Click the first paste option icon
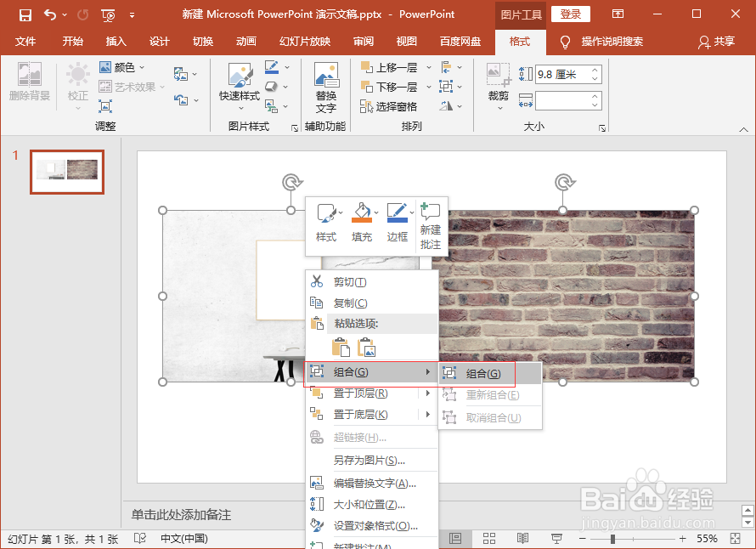The width and height of the screenshot is (756, 549). [x=341, y=347]
